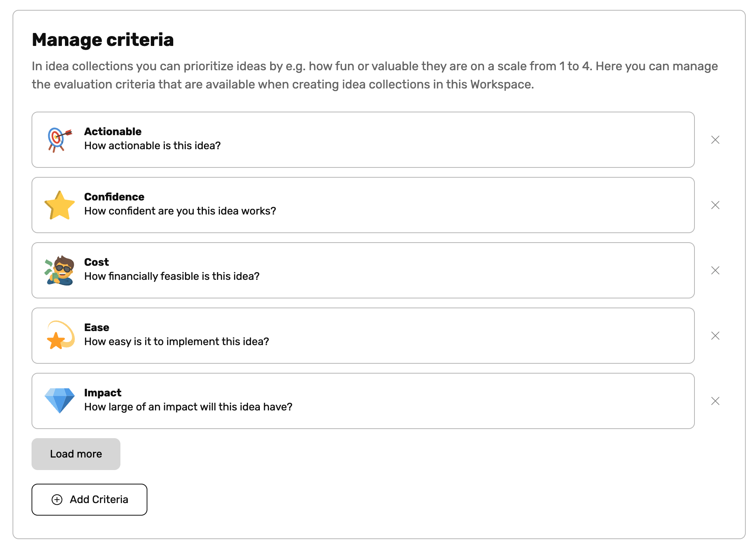Image resolution: width=756 pixels, height=549 pixels.
Task: Open the Impact criterion card
Action: [x=342, y=401]
